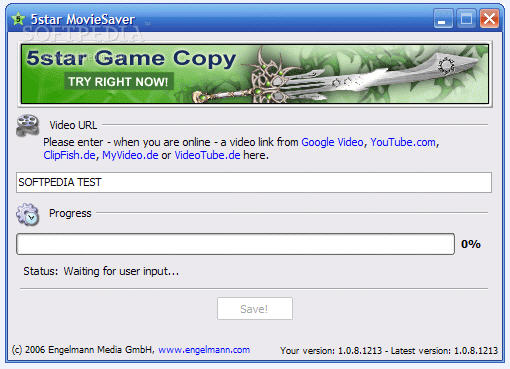This screenshot has width=510, height=369.
Task: Open the 5star Game Copy banner ad
Action: click(x=255, y=74)
